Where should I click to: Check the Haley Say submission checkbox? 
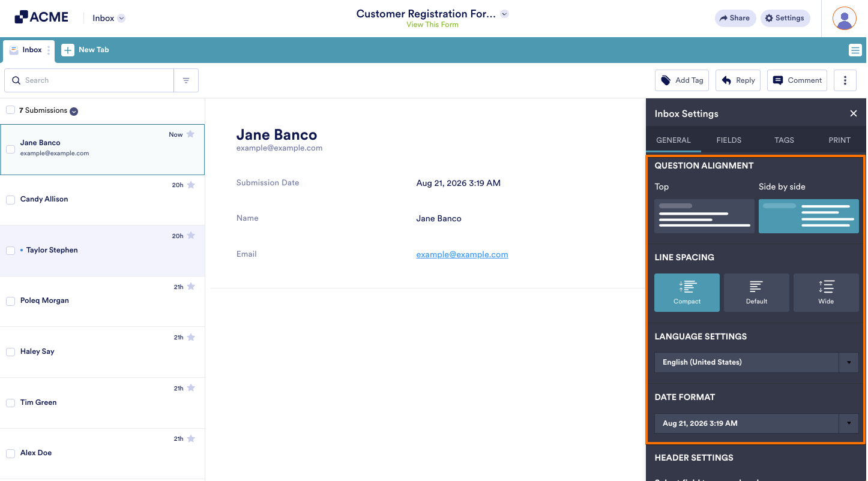coord(10,352)
